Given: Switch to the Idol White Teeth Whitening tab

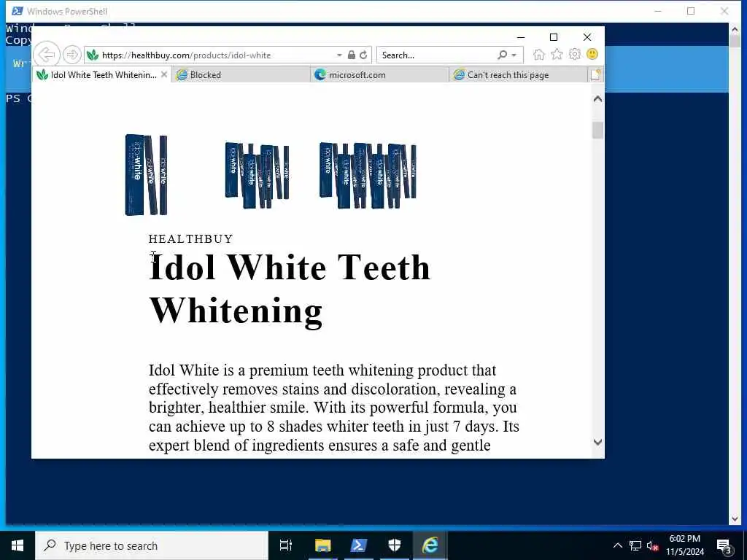Looking at the screenshot, I should [101, 75].
